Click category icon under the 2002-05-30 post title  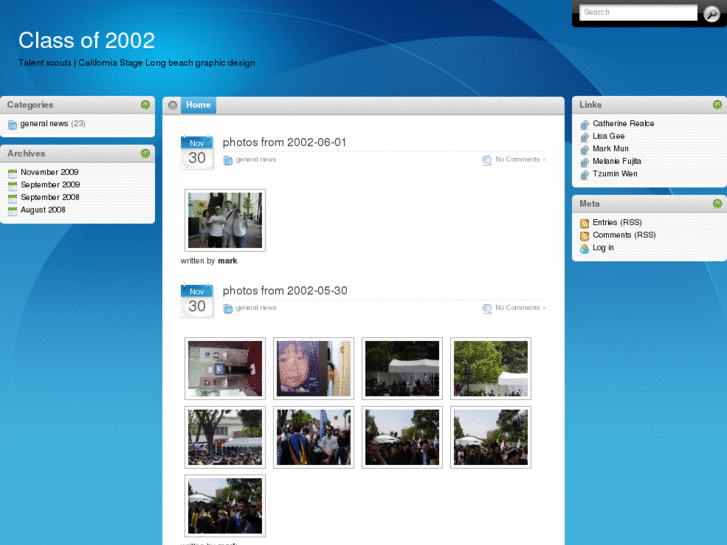[228, 309]
